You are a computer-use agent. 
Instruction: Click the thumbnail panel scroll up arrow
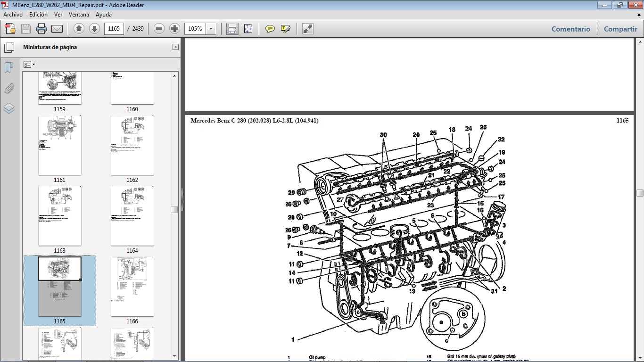(x=174, y=75)
